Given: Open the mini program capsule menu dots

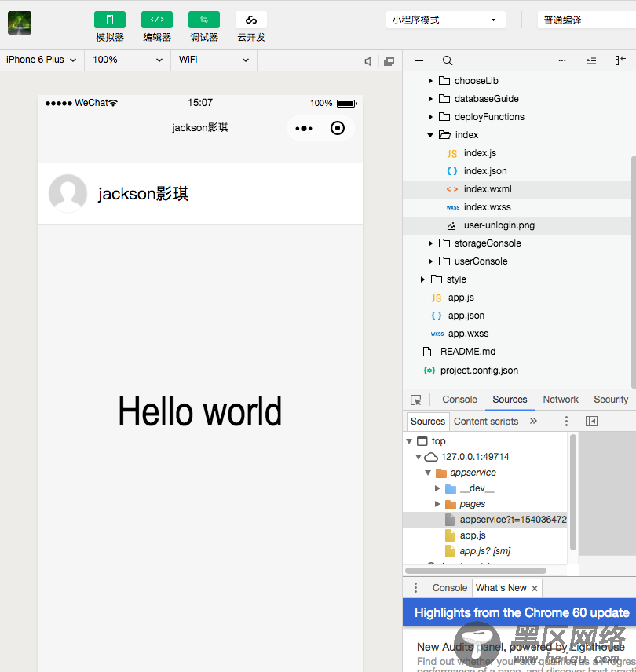Looking at the screenshot, I should pyautogui.click(x=303, y=128).
